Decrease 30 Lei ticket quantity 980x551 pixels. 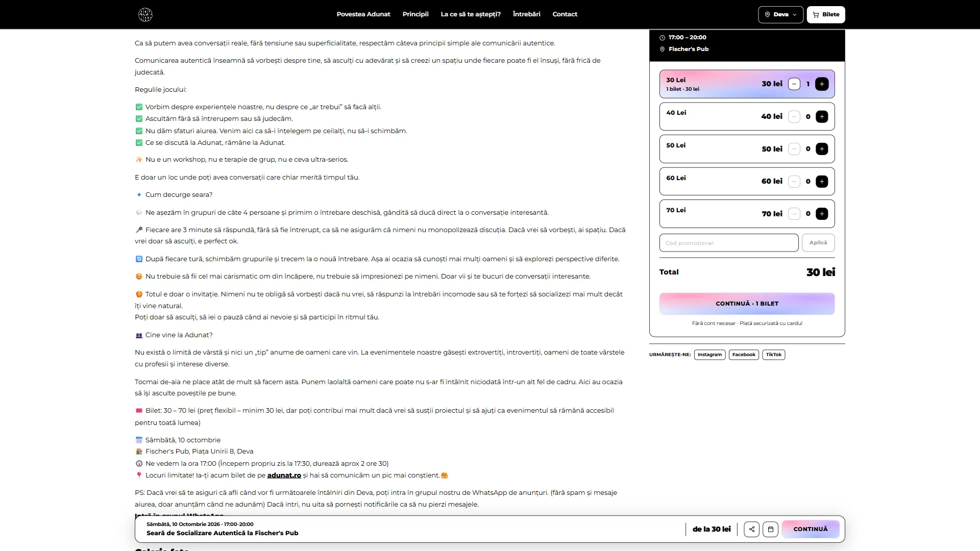(x=794, y=84)
